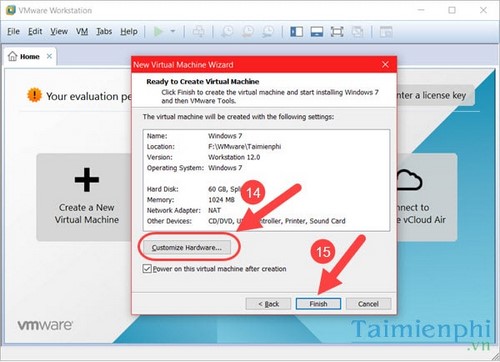The height and width of the screenshot is (362, 500).
Task: Click Finish to create the virtual machine
Action: point(318,304)
